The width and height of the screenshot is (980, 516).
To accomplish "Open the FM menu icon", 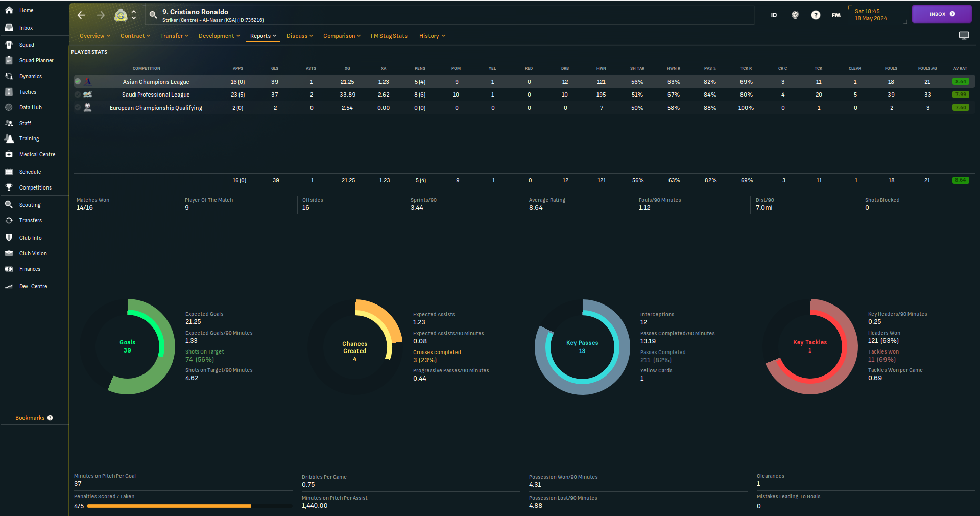I will 836,15.
